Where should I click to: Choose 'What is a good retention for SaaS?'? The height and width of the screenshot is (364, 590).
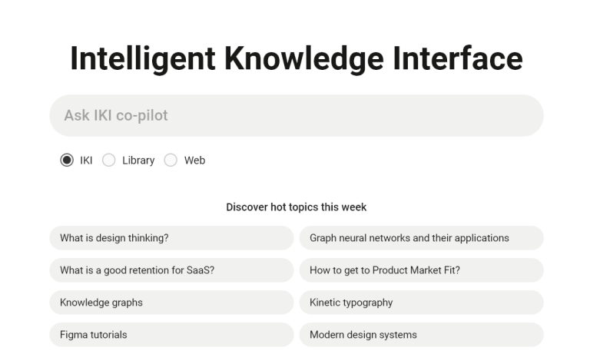[x=171, y=270]
